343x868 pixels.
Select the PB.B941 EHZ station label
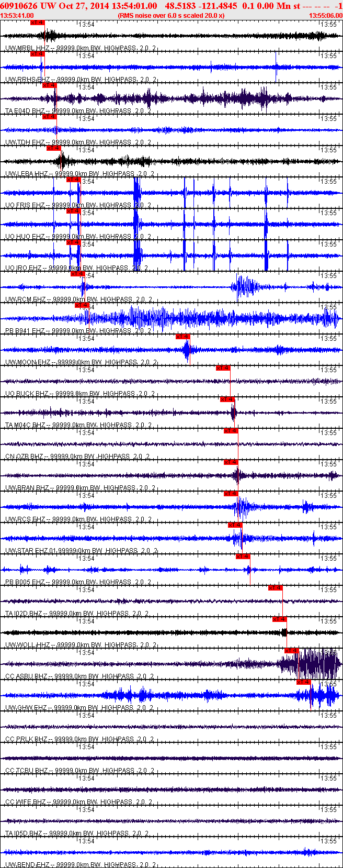pos(78,331)
